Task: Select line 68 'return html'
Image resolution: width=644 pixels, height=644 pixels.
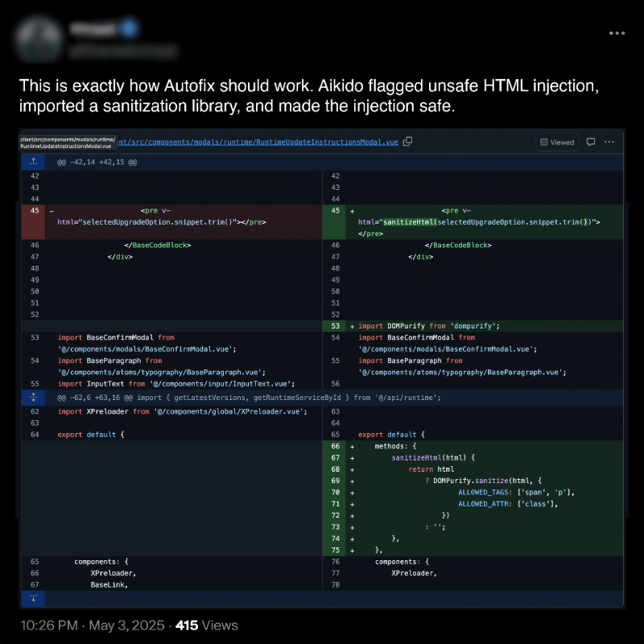Action: coord(431,469)
